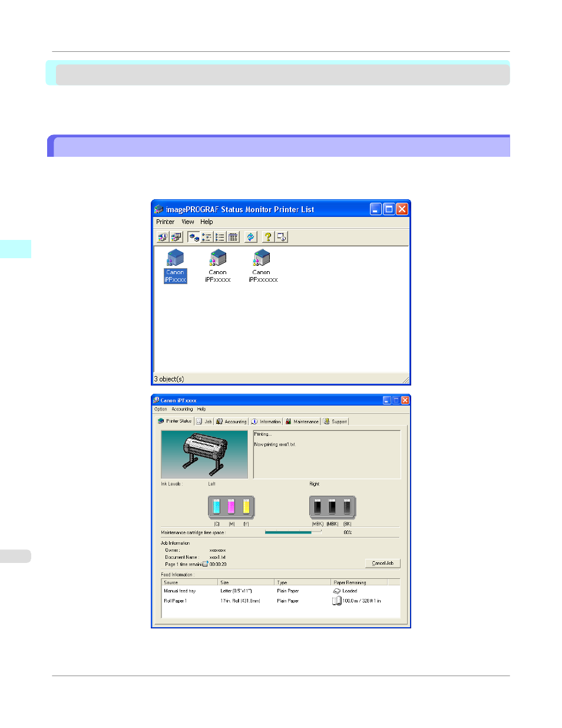Click the document name 'xxxx1.txt' value

217,557
